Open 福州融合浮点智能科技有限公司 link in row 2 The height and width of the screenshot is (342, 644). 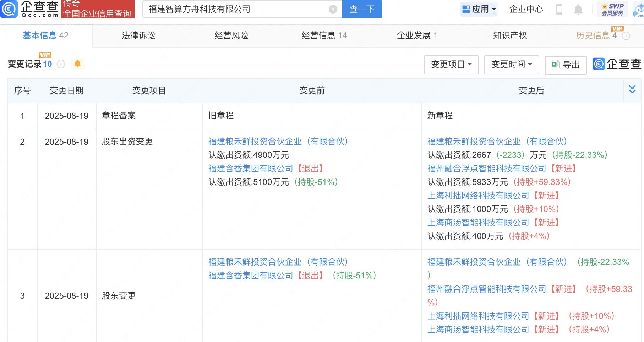tap(487, 169)
